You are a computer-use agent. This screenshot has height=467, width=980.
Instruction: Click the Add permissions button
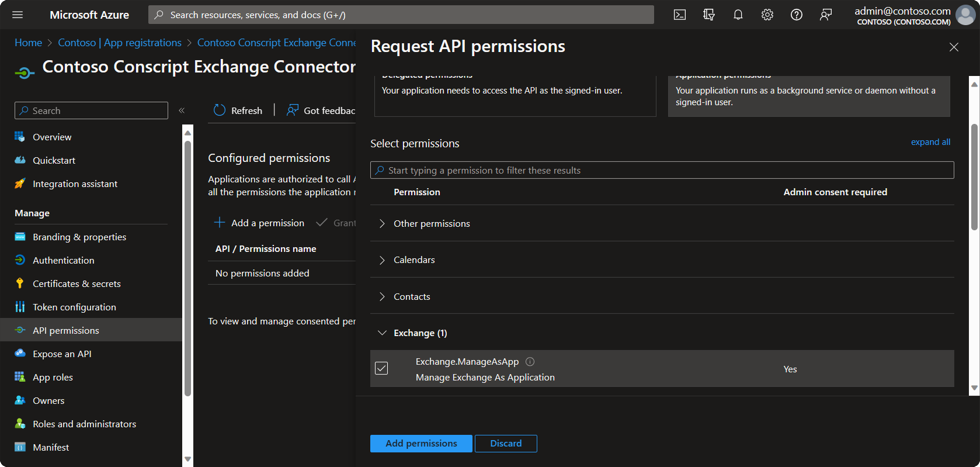[x=421, y=443]
